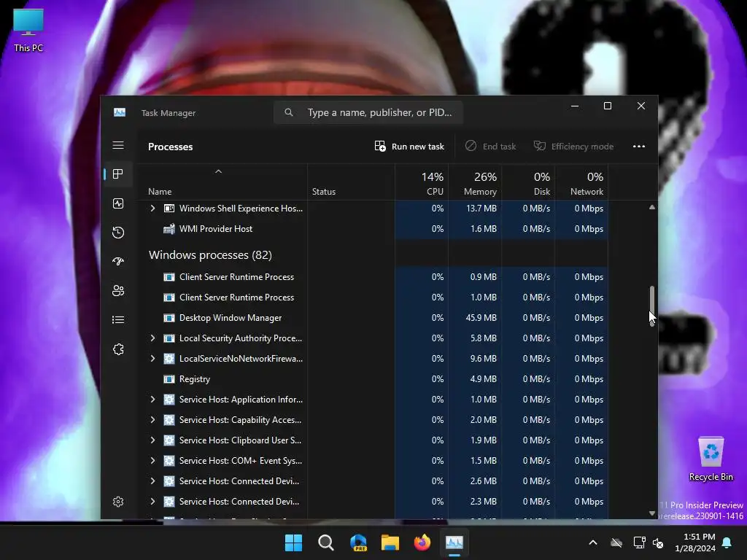Click the Windows processes (82) group header
Viewport: 747px width, 560px height.
tap(210, 254)
